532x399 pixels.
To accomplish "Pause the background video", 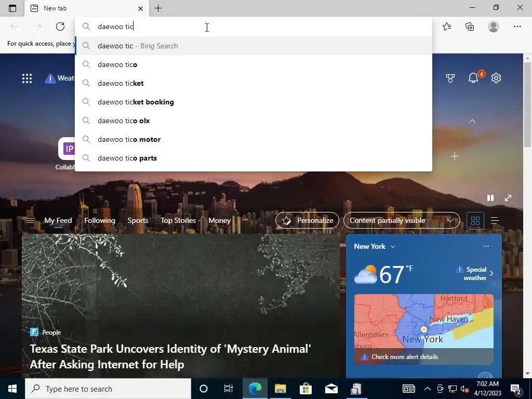I will (490, 198).
